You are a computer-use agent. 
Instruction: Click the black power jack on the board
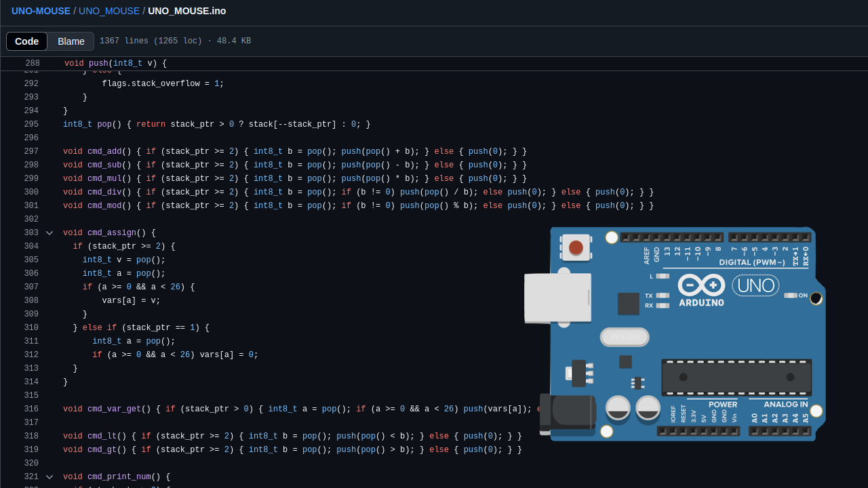(567, 413)
